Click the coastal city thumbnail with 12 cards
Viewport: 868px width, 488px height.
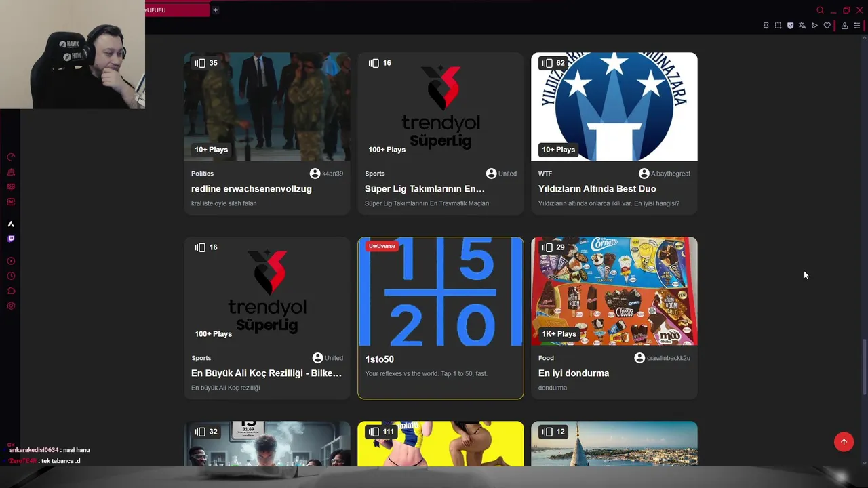click(x=614, y=444)
